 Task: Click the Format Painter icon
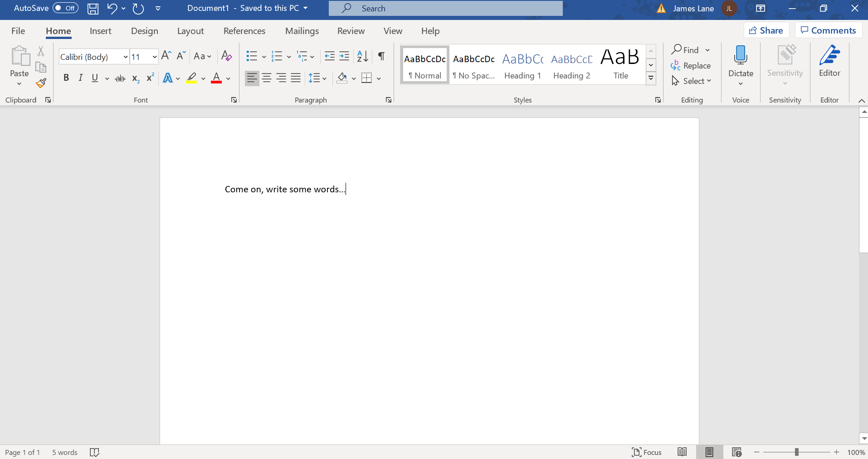41,83
